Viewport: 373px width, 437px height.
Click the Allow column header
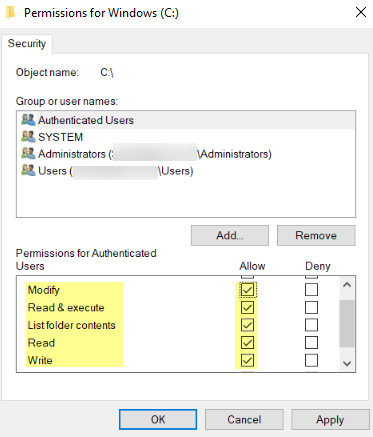tap(252, 266)
